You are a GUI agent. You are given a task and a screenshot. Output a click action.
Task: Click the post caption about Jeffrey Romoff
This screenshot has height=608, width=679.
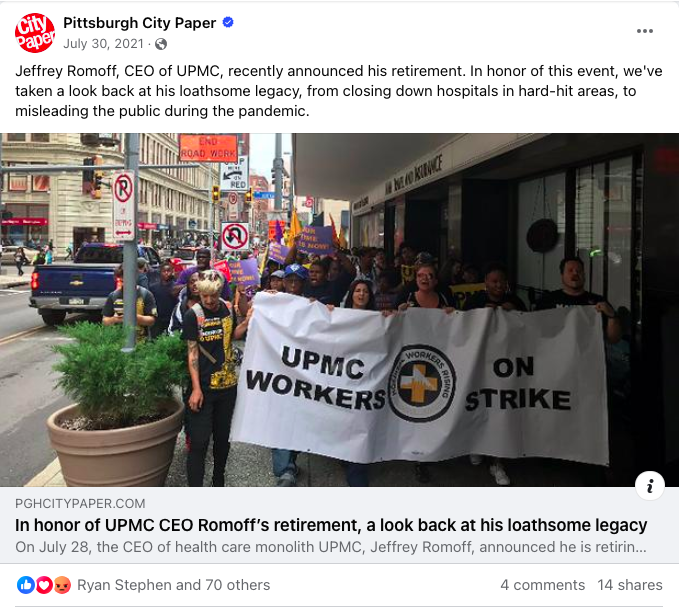[339, 91]
